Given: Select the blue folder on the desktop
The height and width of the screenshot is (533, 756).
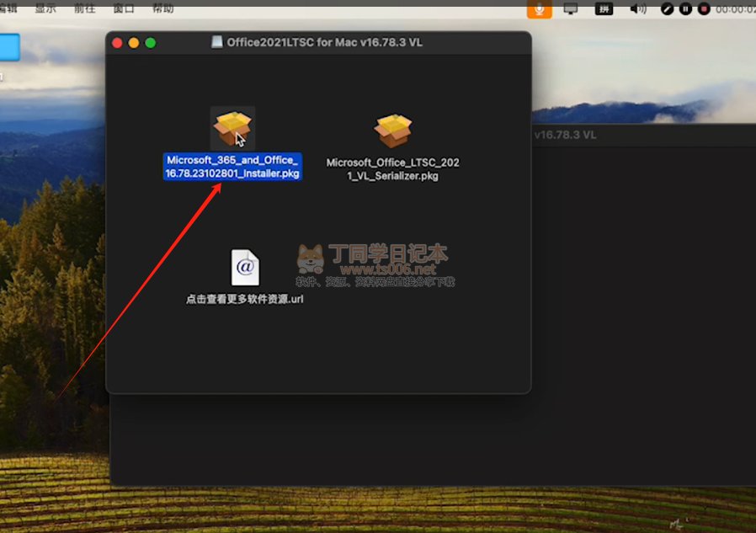Looking at the screenshot, I should [9, 47].
